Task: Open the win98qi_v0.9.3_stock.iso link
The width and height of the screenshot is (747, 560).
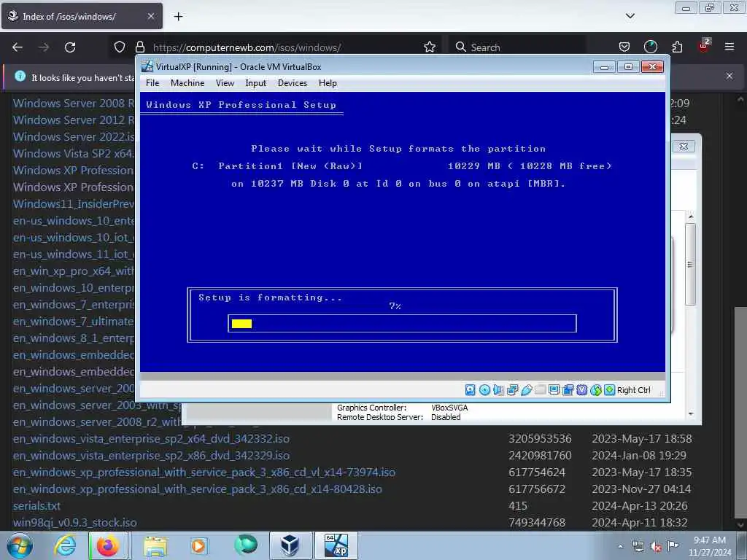Action: pos(75,522)
